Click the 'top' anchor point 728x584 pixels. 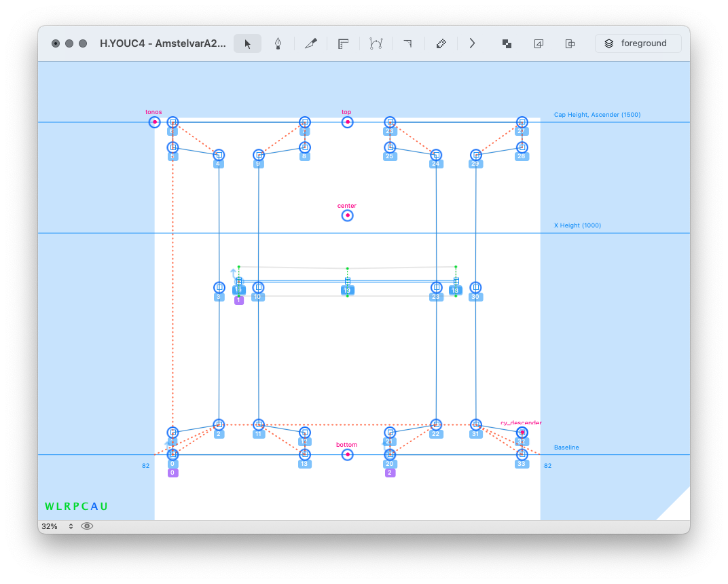point(347,122)
